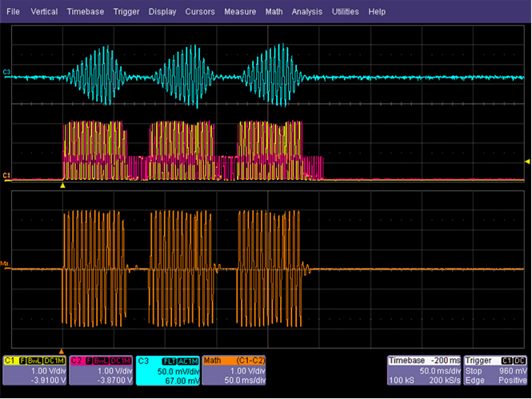Expand the Trigger menu in menu bar
Screen dimensions: 532x399
127,12
